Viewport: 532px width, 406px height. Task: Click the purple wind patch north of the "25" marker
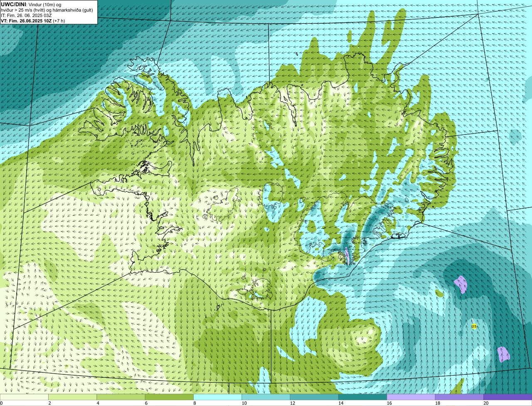[x=461, y=284]
